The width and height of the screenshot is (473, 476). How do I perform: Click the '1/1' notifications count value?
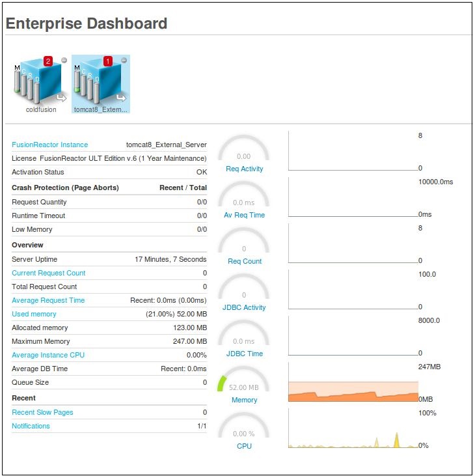202,426
